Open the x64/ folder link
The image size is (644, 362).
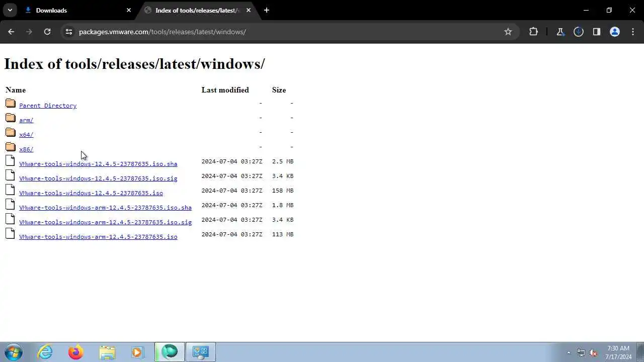pos(26,135)
